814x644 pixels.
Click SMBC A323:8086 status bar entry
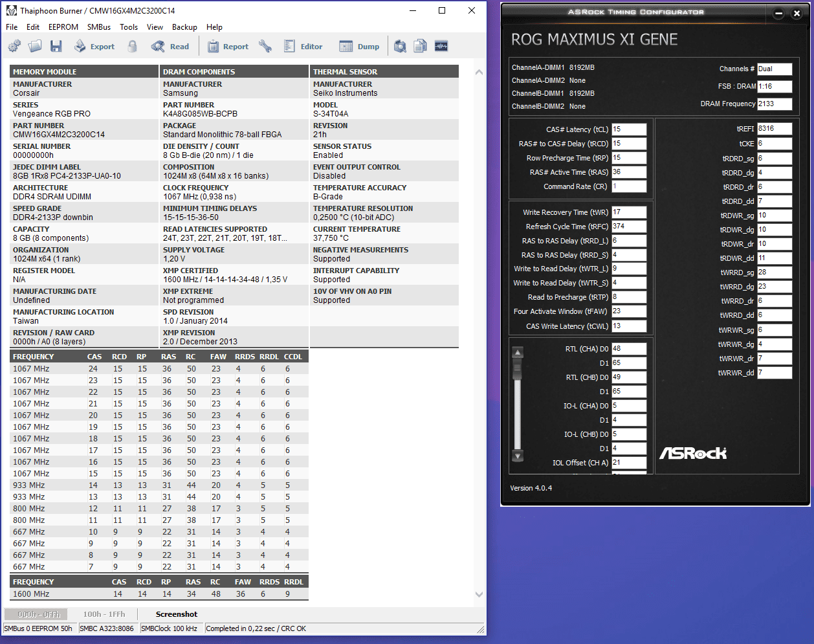coord(107,628)
